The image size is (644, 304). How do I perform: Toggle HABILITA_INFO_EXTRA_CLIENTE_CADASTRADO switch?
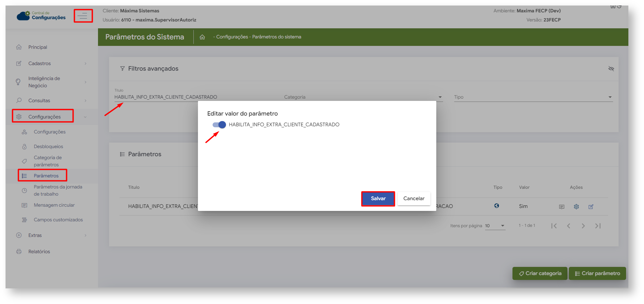(x=219, y=125)
